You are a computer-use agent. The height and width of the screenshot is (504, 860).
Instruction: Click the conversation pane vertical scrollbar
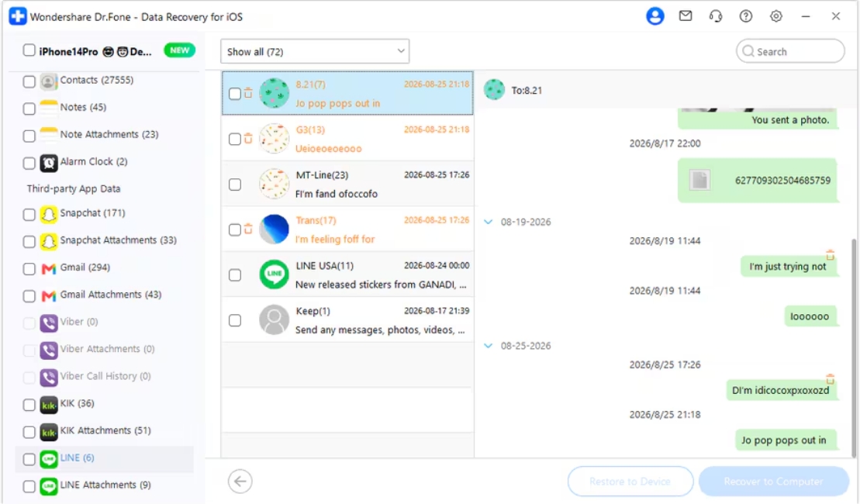coord(854,347)
